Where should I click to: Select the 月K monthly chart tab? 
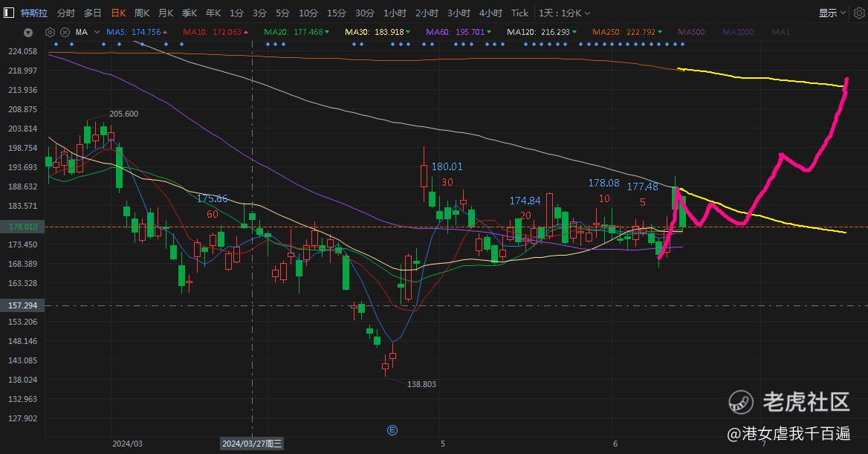coord(166,13)
